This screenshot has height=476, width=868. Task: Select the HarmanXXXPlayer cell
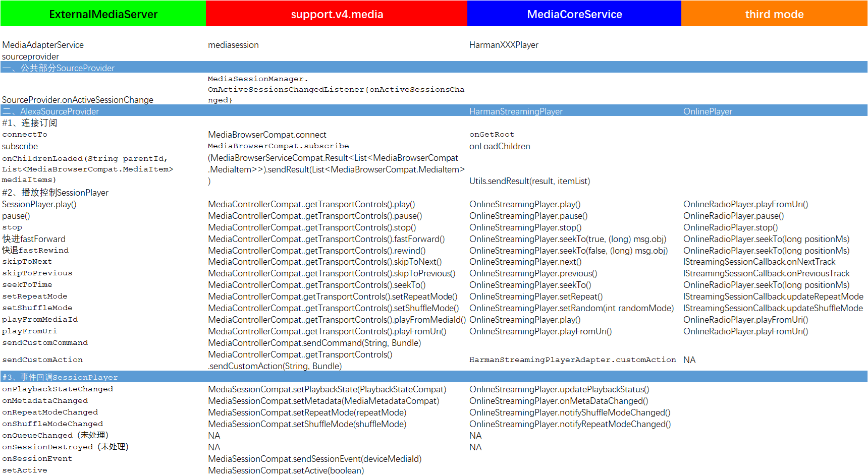504,45
